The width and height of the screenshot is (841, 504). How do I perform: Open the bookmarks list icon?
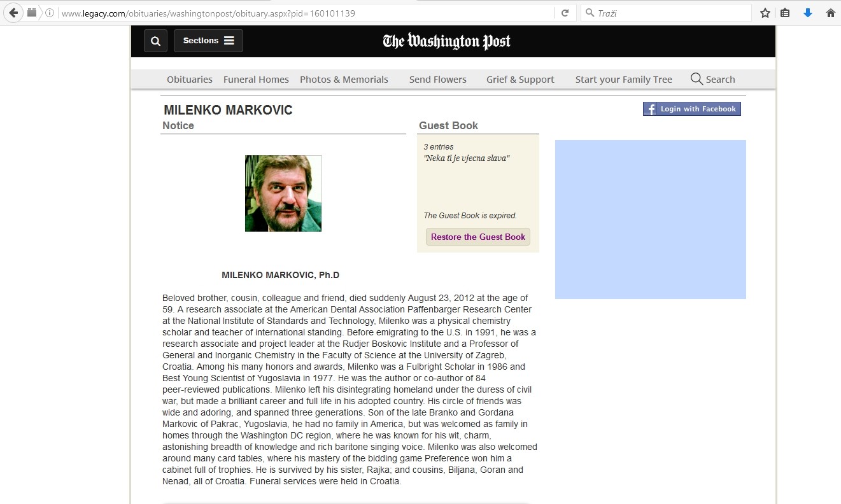point(786,13)
